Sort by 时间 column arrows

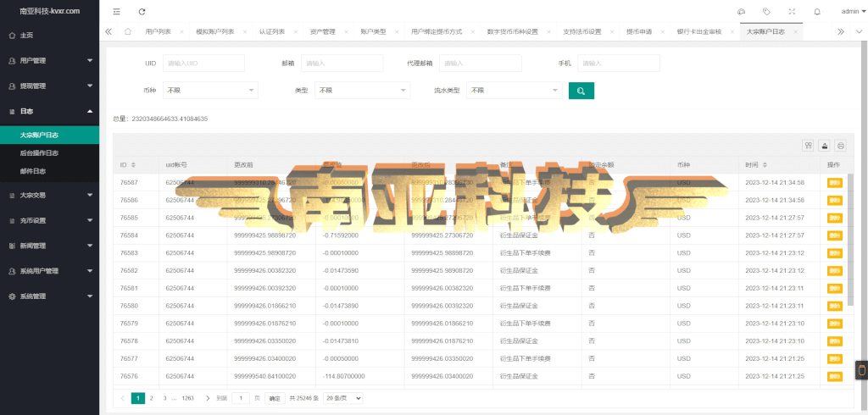tap(765, 165)
